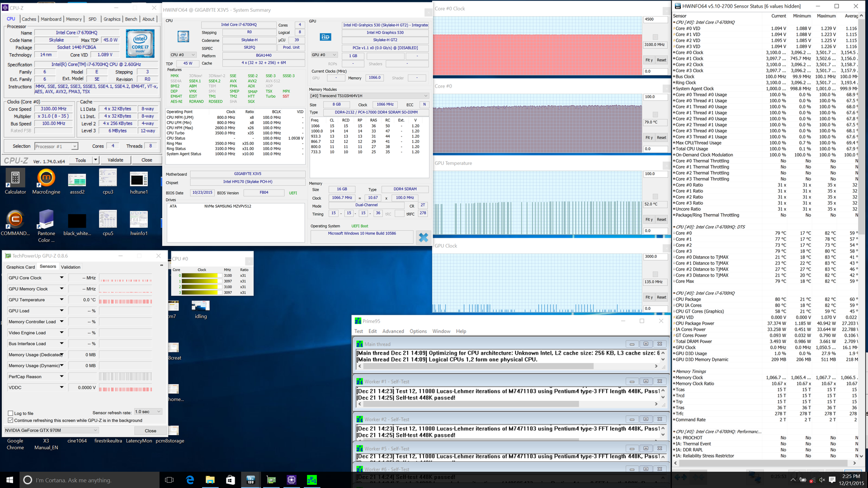Open the SPD tab in CPU-Z
The width and height of the screenshot is (868, 488).
[92, 19]
